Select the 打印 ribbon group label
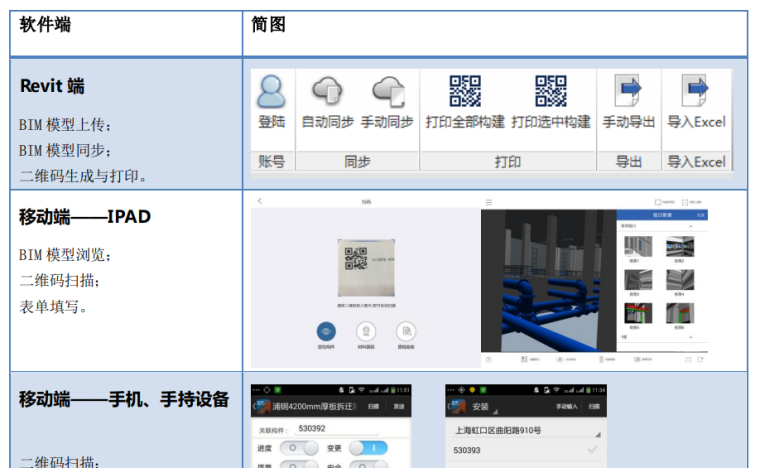 (507, 161)
